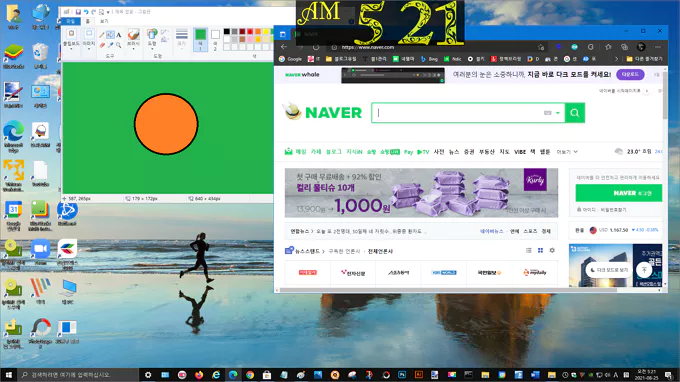Viewport: 680px width, 382px height.
Task: Click the Windows taskbar search box
Action: 78,375
